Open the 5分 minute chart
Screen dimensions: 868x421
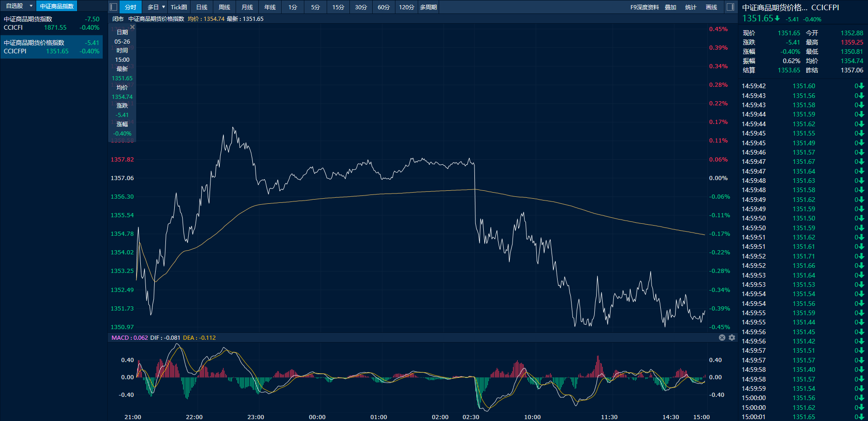coord(316,7)
